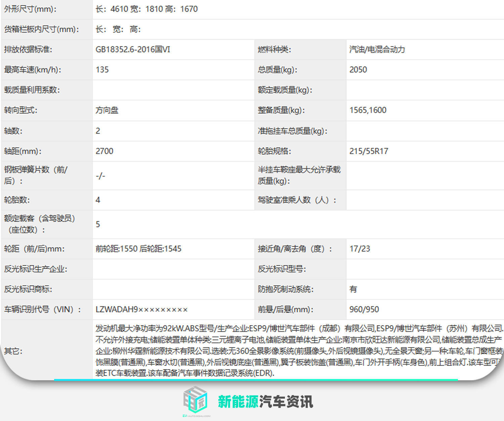
Task: Click the 轴距(mm) label
Action: click(x=23, y=151)
